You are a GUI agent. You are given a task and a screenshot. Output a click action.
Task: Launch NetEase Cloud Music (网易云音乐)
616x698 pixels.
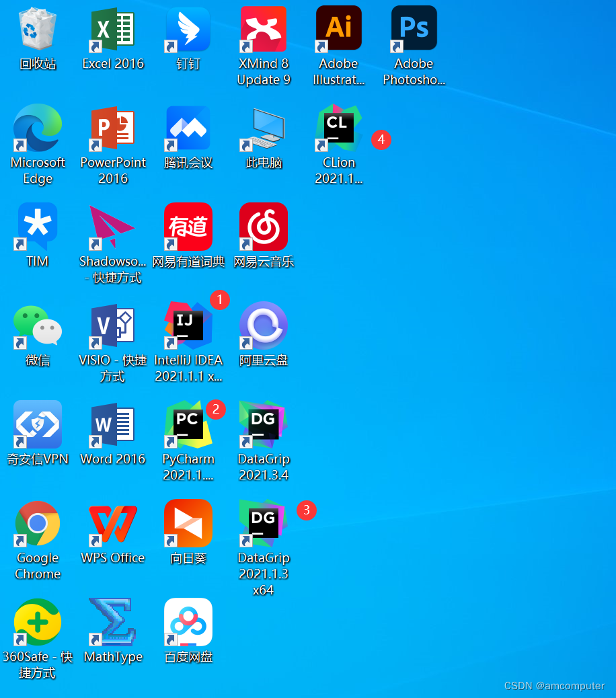coord(264,227)
